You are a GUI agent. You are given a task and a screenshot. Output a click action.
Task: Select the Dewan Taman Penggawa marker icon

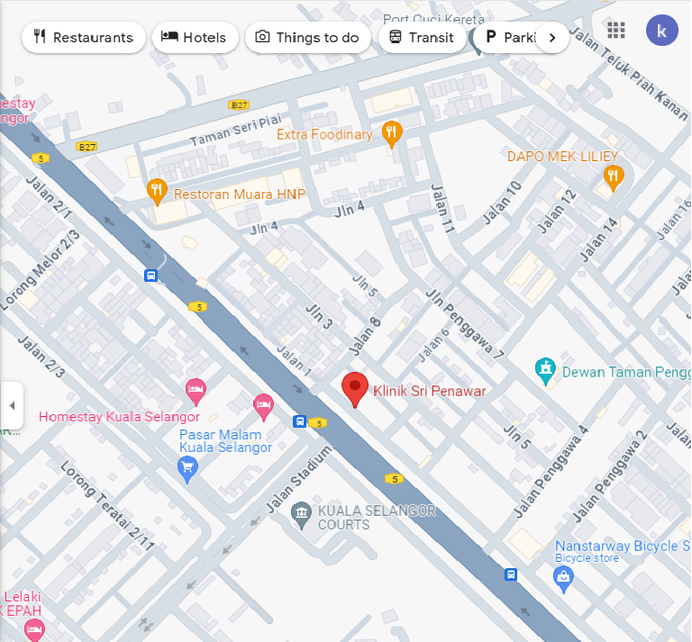pos(545,371)
